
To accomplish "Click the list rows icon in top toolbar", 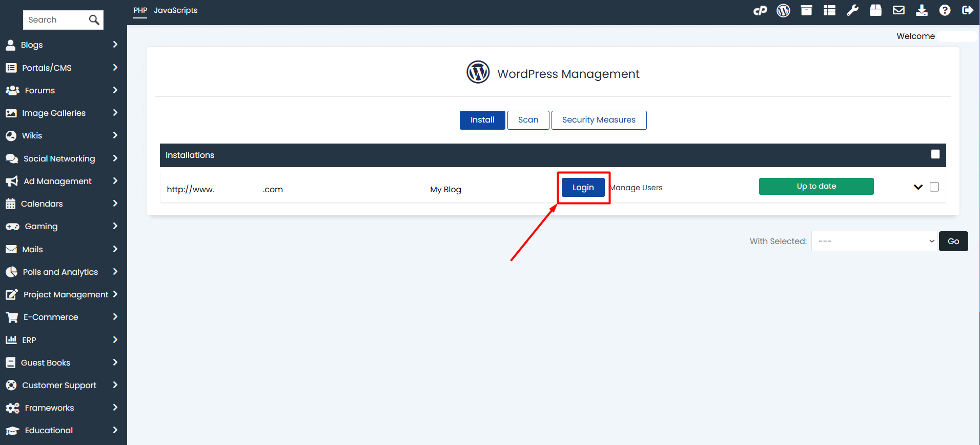I will tap(829, 10).
